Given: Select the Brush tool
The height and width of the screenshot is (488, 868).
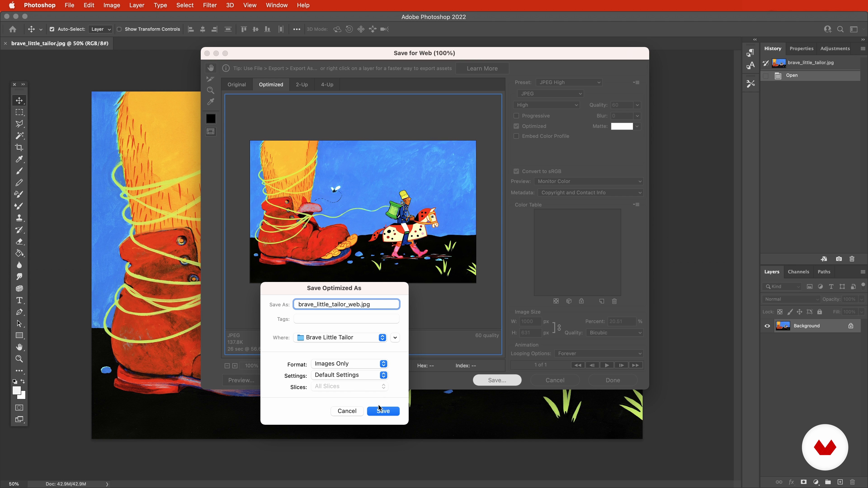Looking at the screenshot, I should (x=19, y=171).
